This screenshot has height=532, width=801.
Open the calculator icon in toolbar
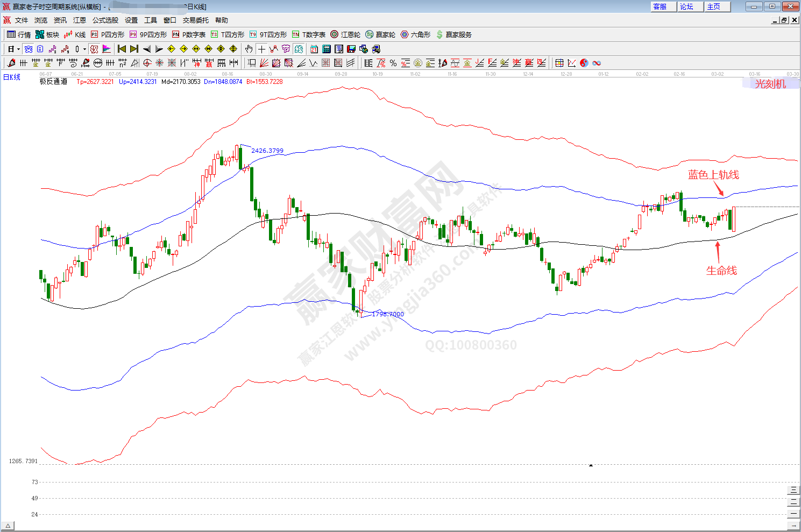pyautogui.click(x=327, y=49)
